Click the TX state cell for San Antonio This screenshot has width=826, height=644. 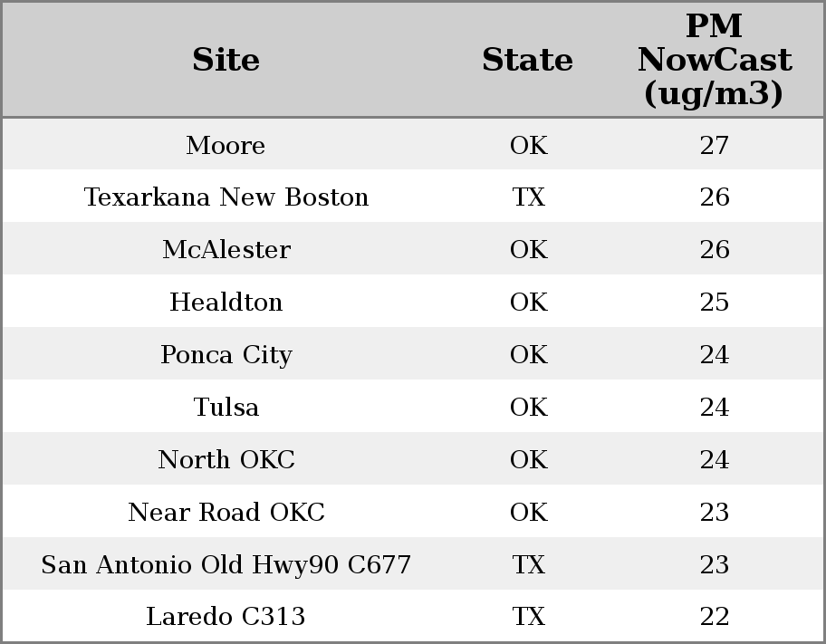pos(528,565)
